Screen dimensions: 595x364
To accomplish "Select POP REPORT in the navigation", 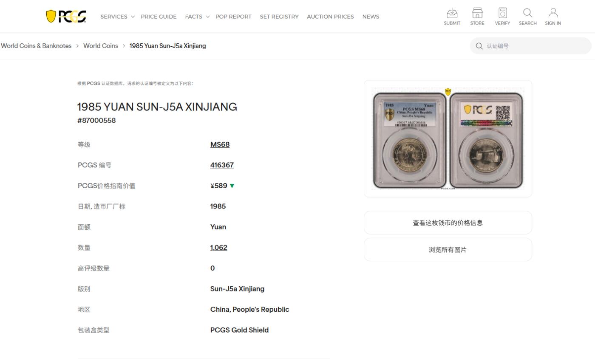I will pos(233,17).
